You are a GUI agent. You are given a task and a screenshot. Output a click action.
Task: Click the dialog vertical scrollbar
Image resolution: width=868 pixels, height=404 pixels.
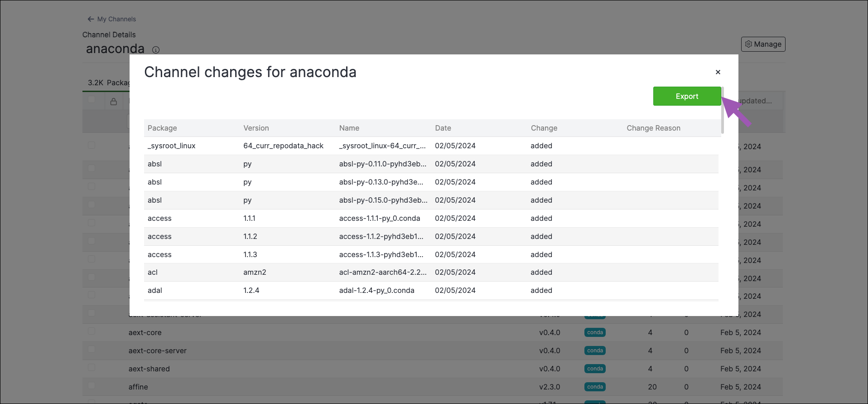[723, 110]
